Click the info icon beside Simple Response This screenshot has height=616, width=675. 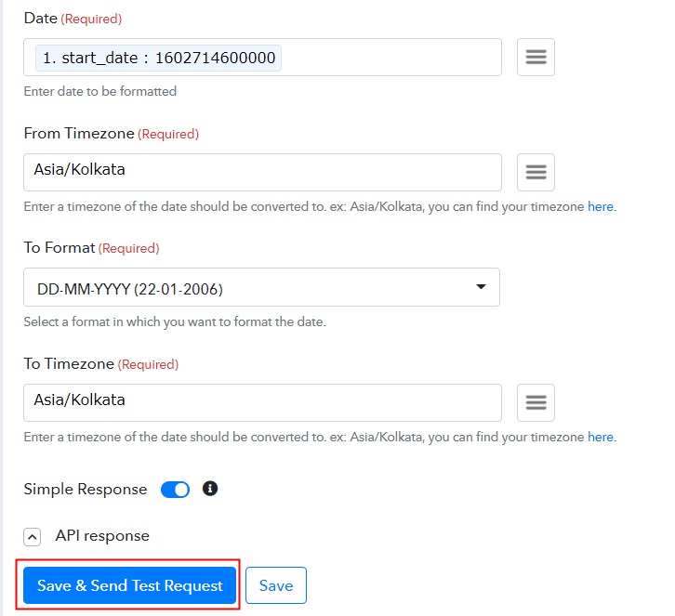click(x=210, y=489)
